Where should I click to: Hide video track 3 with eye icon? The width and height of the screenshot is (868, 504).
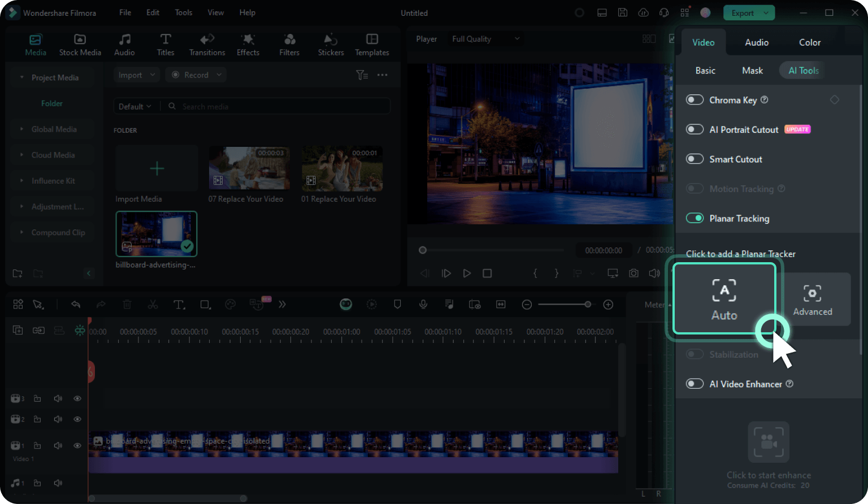coord(77,398)
